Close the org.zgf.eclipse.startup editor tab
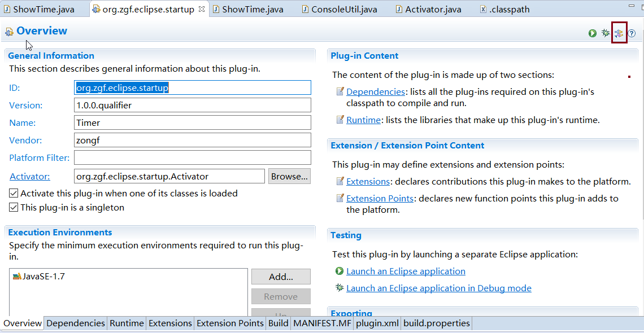Viewport: 644px width, 333px height. coord(202,10)
